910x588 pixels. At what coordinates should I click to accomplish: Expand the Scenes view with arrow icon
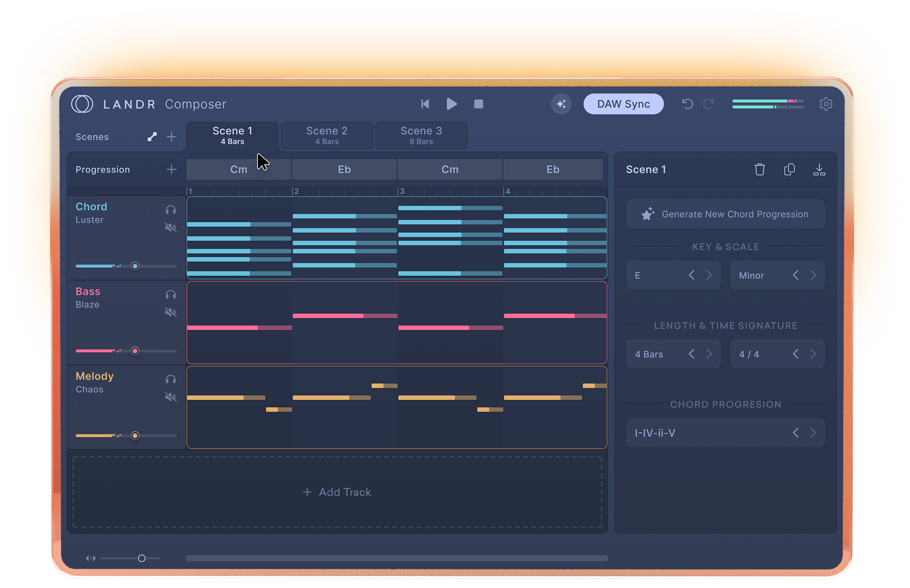[152, 137]
